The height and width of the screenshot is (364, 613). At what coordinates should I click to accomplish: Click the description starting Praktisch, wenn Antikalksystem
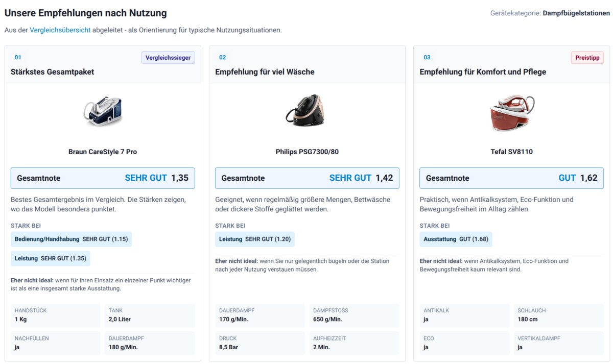497,204
